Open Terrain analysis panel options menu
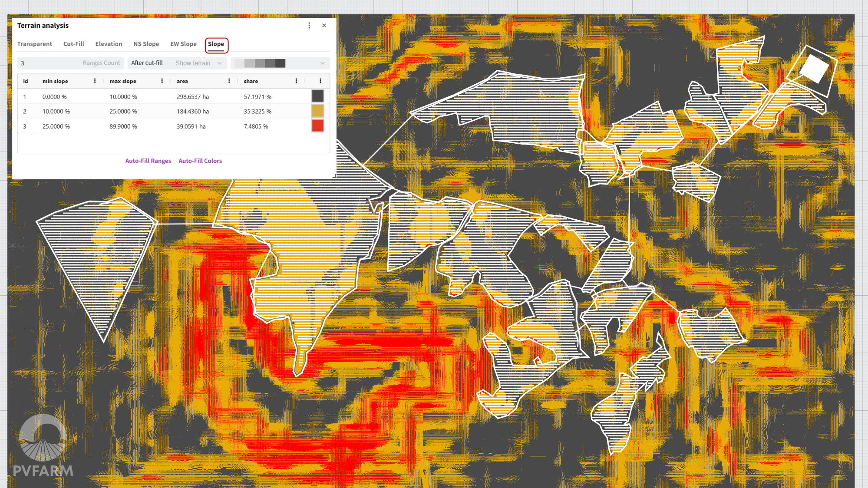868x488 pixels. (x=309, y=26)
